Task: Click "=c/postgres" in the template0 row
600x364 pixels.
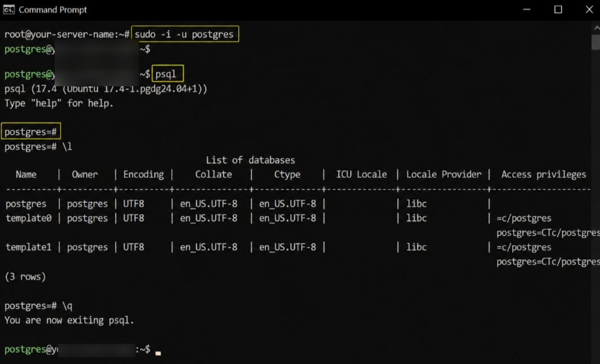Action: [x=524, y=218]
